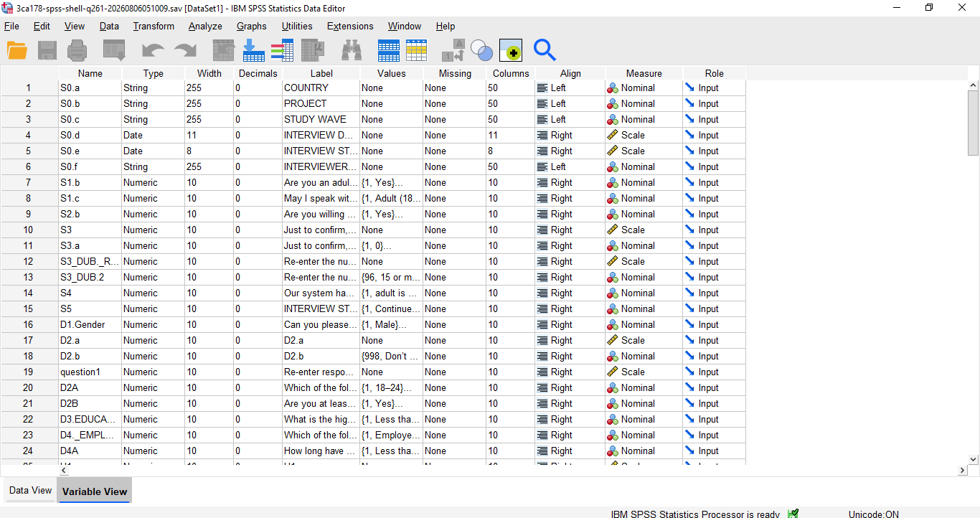Click the Scale ruler icon in the S0.d row
This screenshot has width=980, height=518.
click(613, 135)
